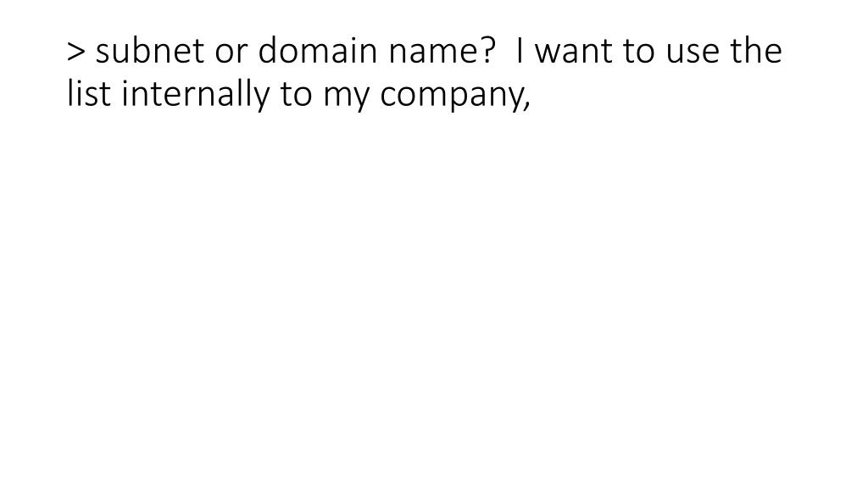Viewport: 868px width, 488px height.
Task: Click the letter "s" starting "subnet"
Action: click(103, 54)
